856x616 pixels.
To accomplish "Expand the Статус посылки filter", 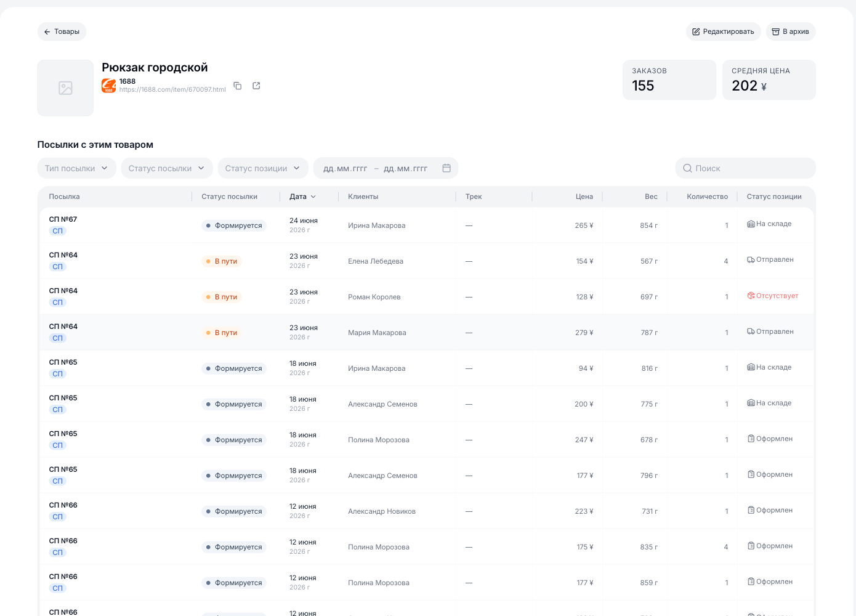I will [x=166, y=168].
